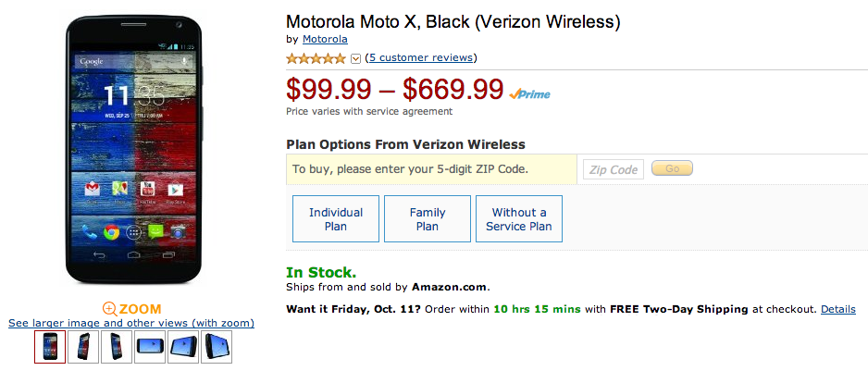This screenshot has height=383, width=868.
Task: Click the Prime checkmark logo
Action: [529, 93]
